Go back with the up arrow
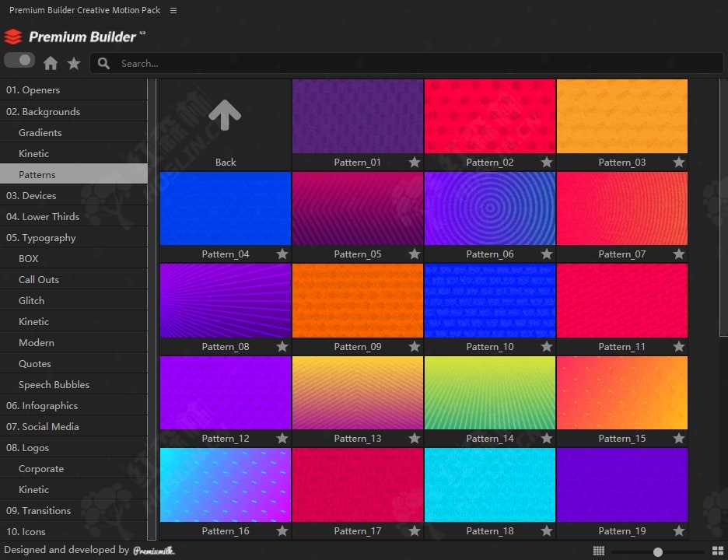The image size is (728, 560). pyautogui.click(x=225, y=114)
